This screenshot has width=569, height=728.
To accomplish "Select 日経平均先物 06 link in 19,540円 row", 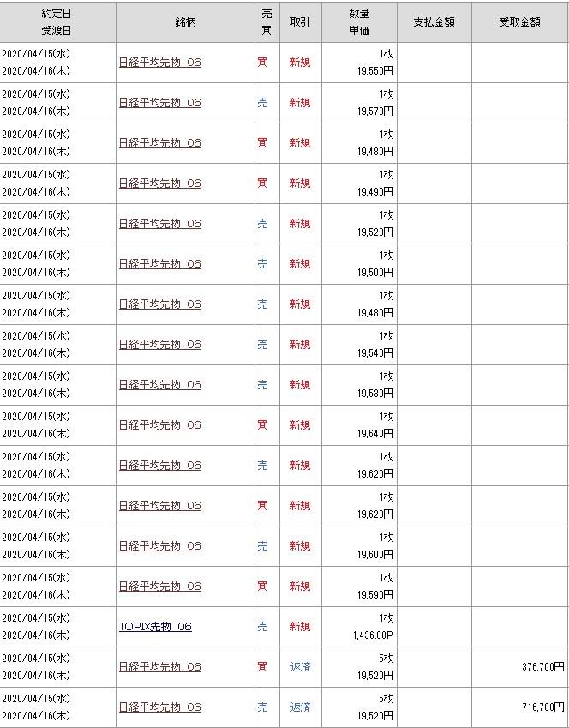I will click(160, 345).
